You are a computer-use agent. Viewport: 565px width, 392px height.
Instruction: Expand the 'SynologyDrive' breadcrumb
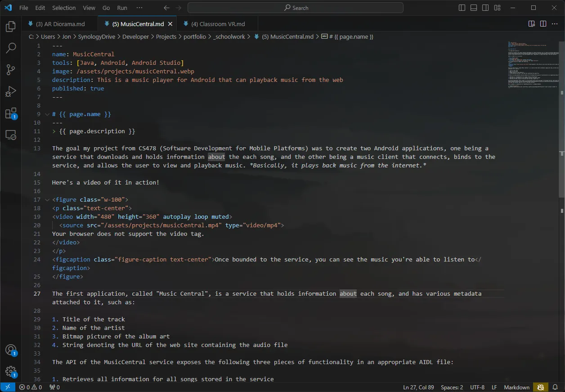pos(97,37)
